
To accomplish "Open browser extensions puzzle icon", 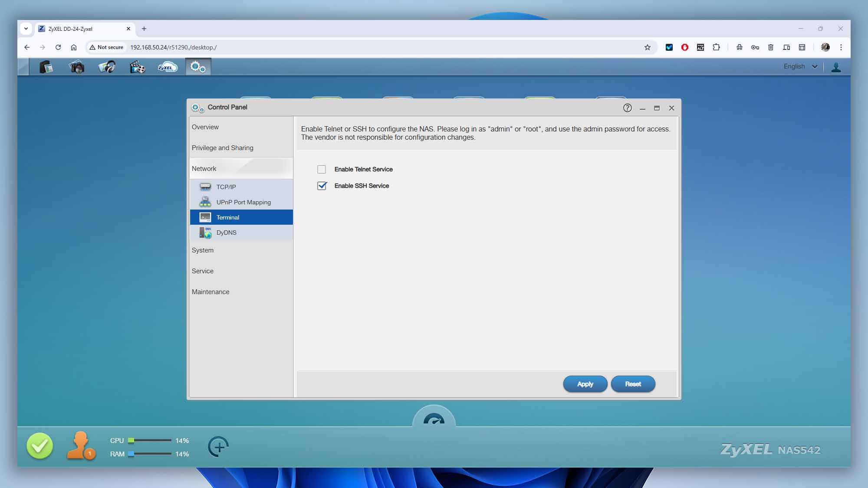I will (x=716, y=47).
